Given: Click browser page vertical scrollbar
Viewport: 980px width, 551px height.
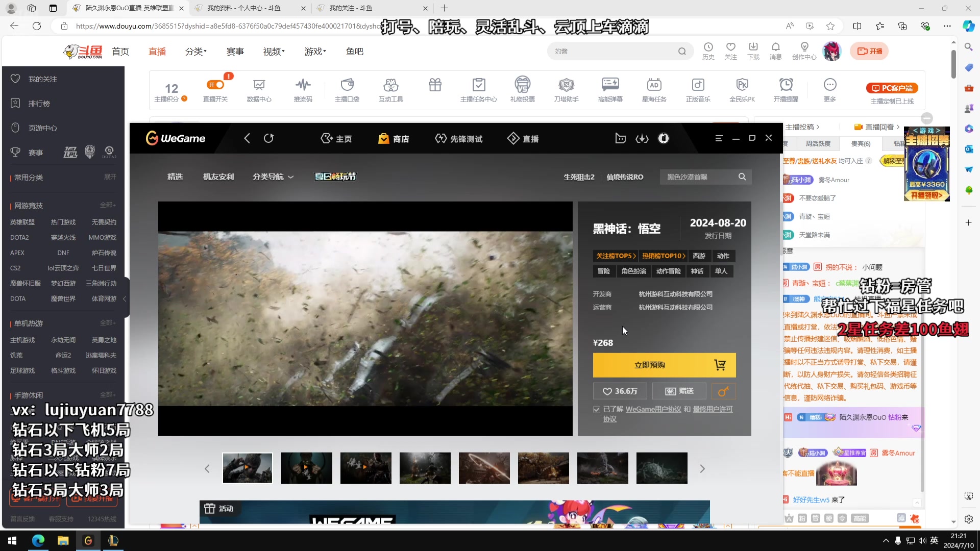Looking at the screenshot, I should pos(953,64).
